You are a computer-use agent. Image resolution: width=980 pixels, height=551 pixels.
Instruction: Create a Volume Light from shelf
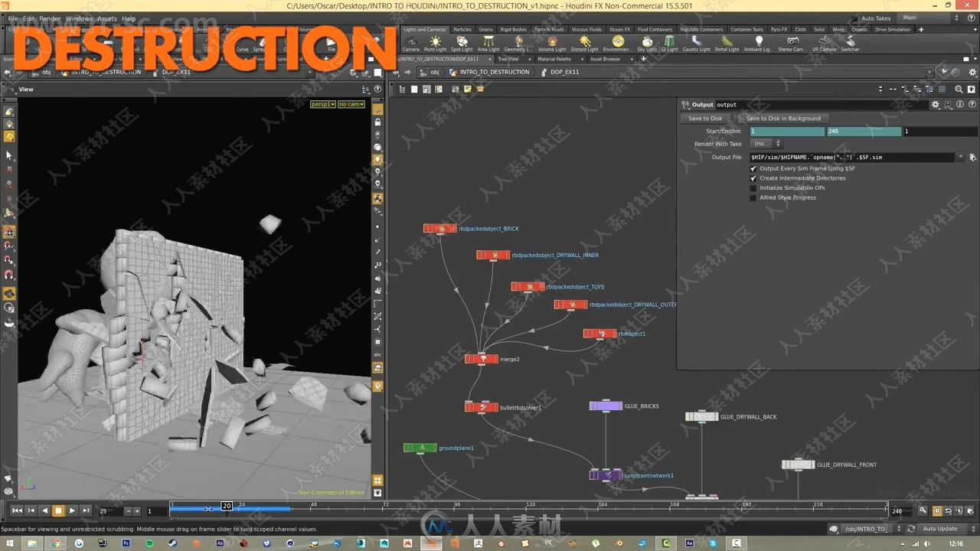tap(551, 44)
